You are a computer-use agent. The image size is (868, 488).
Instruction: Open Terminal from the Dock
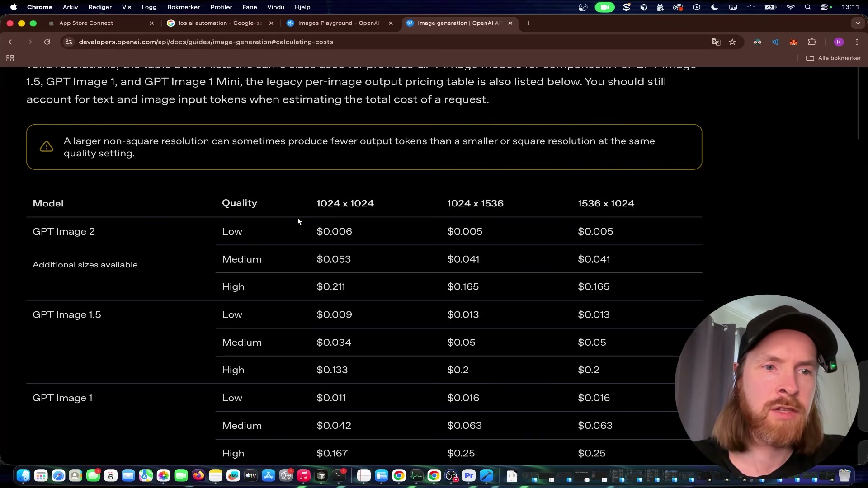tap(339, 476)
